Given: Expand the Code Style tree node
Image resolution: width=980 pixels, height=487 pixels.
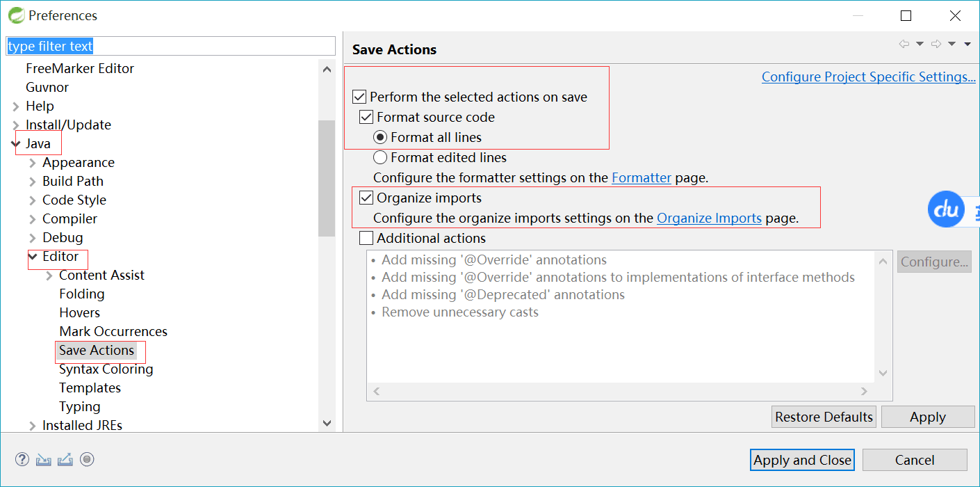Looking at the screenshot, I should (33, 200).
